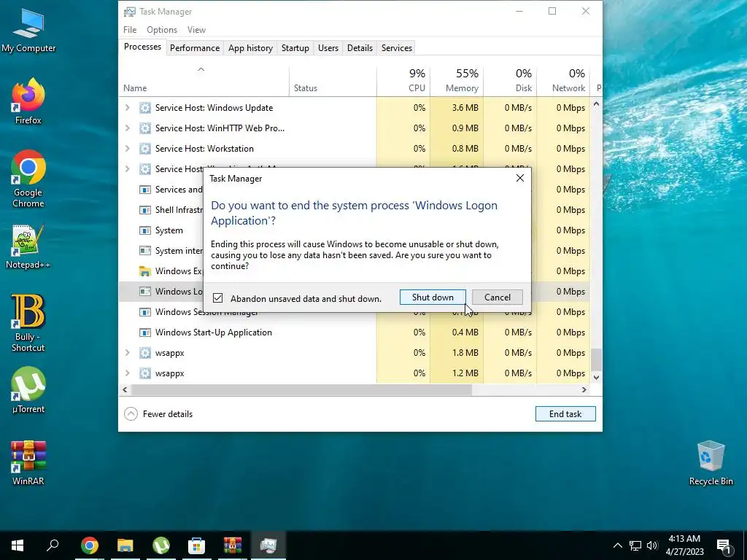The height and width of the screenshot is (560, 747).
Task: Switch to the App history tab
Action: 251,47
